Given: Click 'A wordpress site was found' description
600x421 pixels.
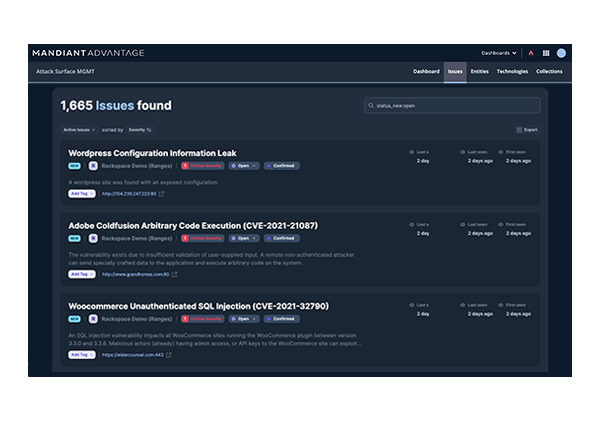Looking at the screenshot, I should point(143,183).
